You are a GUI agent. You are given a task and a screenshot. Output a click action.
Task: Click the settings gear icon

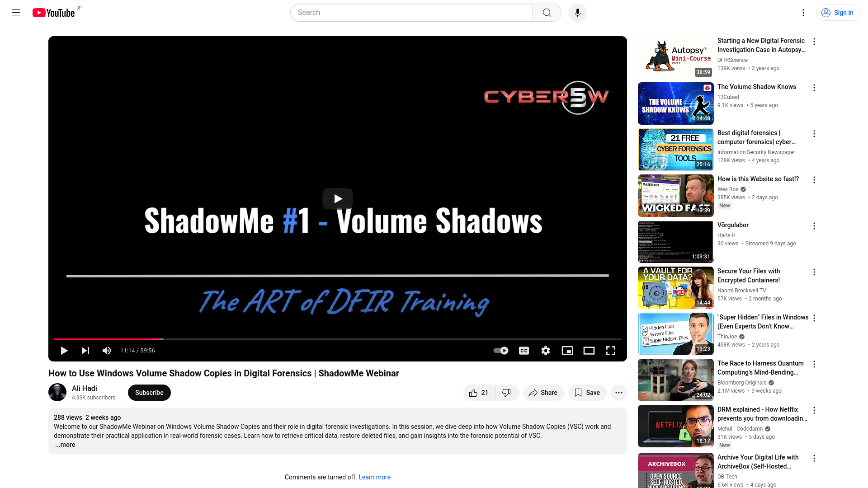[546, 350]
